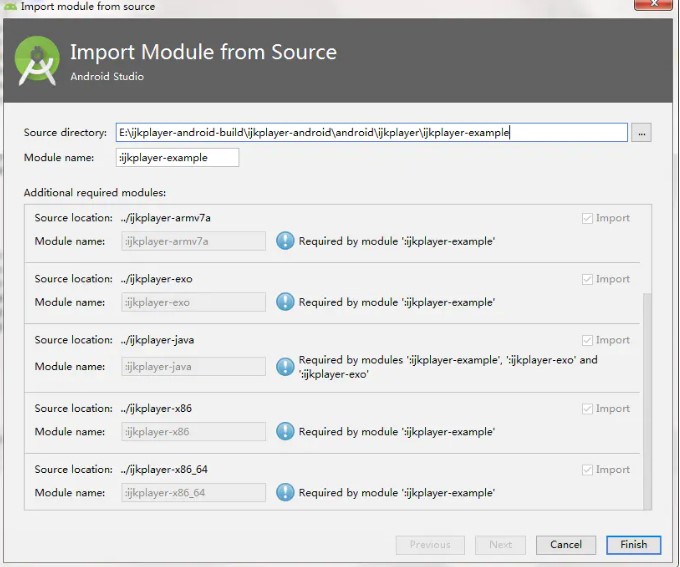The image size is (680, 567).
Task: Click the warning icon beside ijkplayer-java module
Action: [285, 367]
